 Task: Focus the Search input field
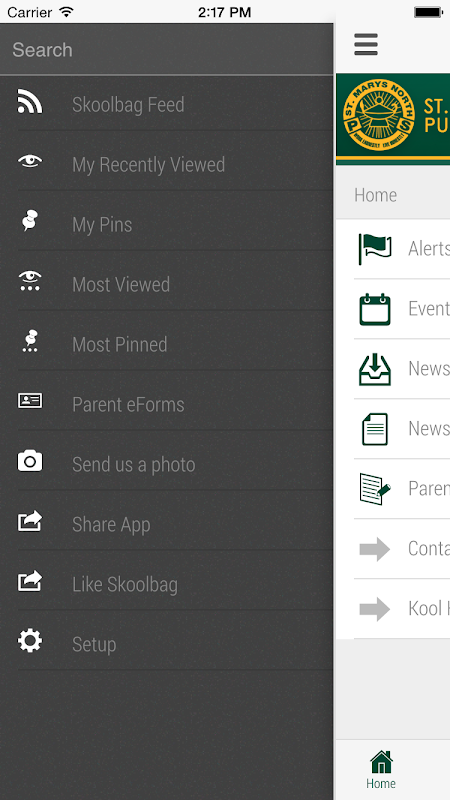click(x=167, y=49)
